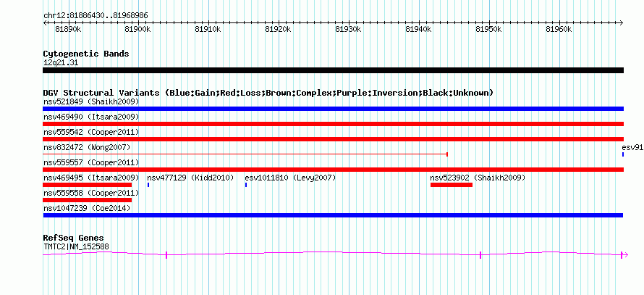Click the nsv832472 (Wong2007) label
The image size is (644, 295).
click(x=87, y=147)
